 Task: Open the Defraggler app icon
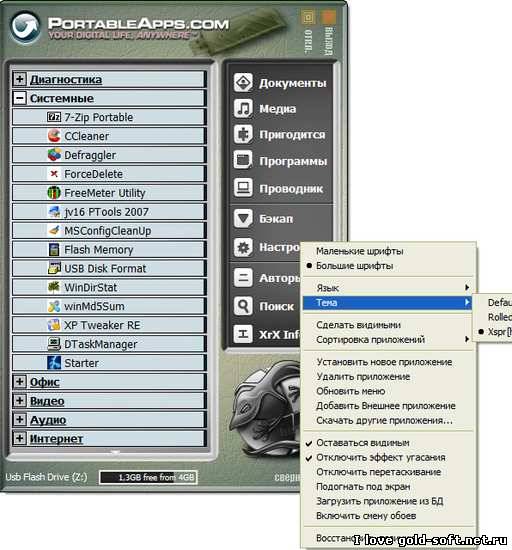pos(54,155)
